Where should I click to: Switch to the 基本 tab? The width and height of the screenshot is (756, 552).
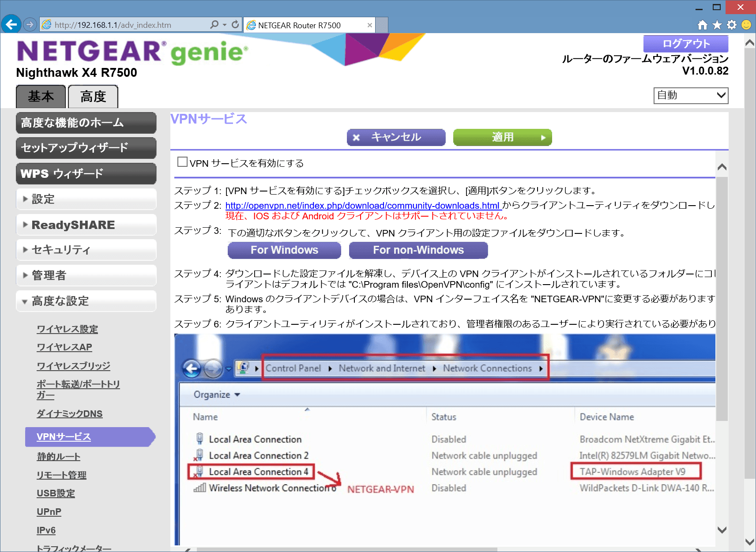click(41, 97)
